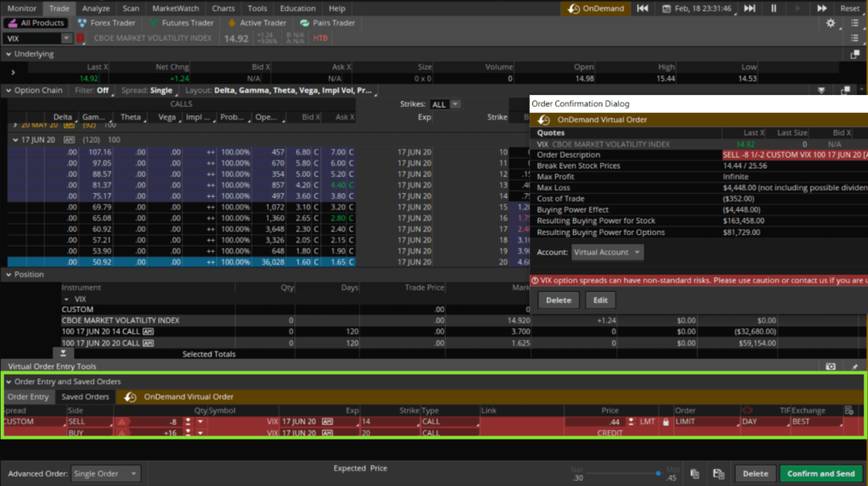
Task: Adjust quantity stepper for SELL -8 leg
Action: click(188, 422)
